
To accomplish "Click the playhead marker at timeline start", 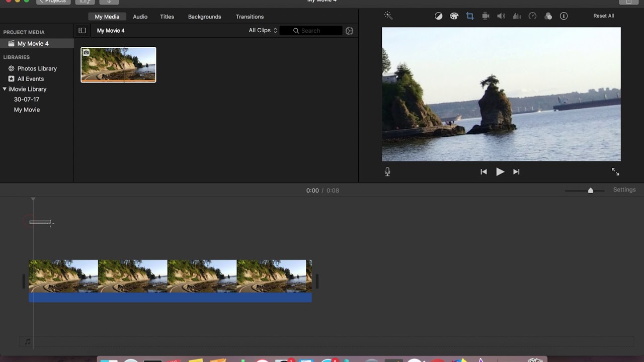I will [33, 200].
